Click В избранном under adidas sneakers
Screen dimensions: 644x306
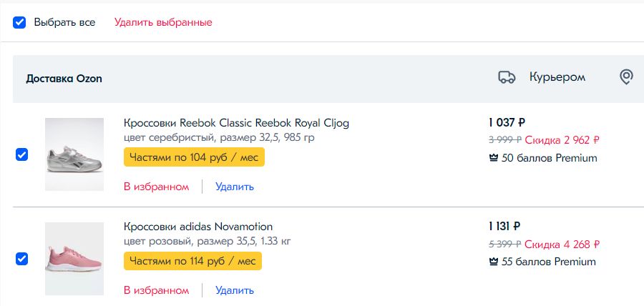(x=156, y=290)
